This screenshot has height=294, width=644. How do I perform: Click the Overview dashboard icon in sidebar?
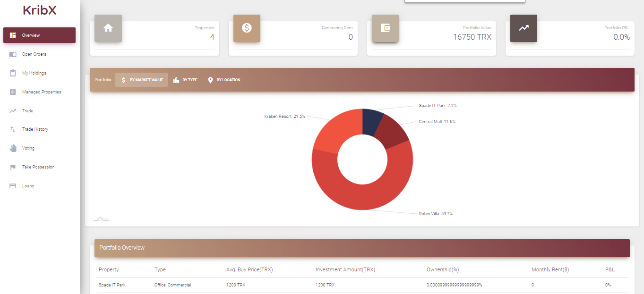(13, 35)
